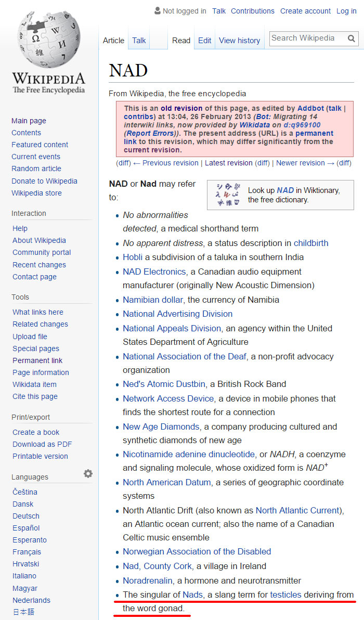The height and width of the screenshot is (620, 364).
Task: Click the Wiktionary logo image
Action: click(x=228, y=195)
